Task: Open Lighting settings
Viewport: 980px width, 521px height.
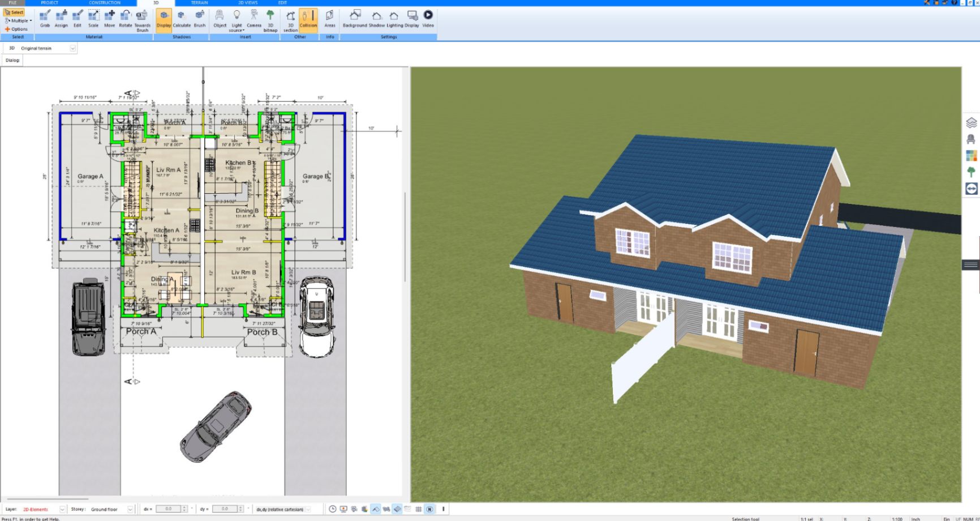Action: pos(394,18)
